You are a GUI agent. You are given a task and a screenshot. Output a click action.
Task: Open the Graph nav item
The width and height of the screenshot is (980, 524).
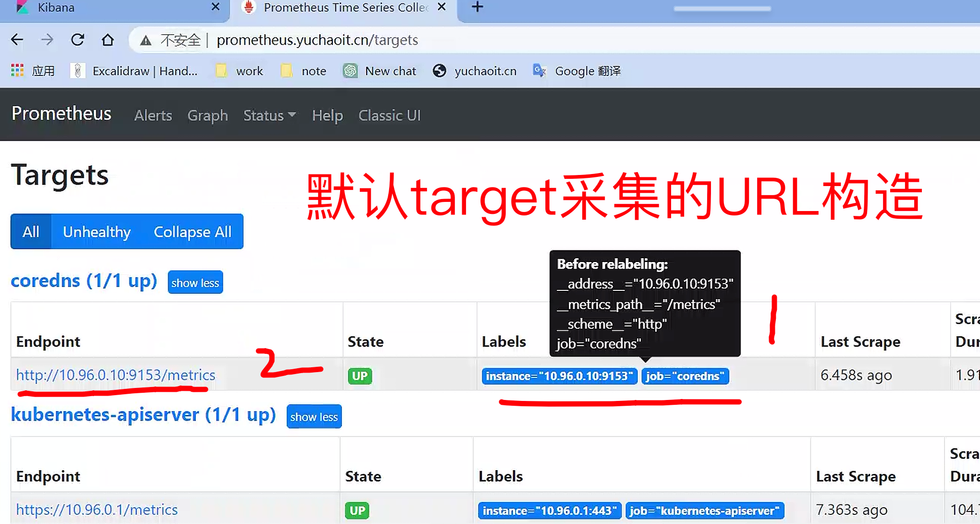pos(208,115)
